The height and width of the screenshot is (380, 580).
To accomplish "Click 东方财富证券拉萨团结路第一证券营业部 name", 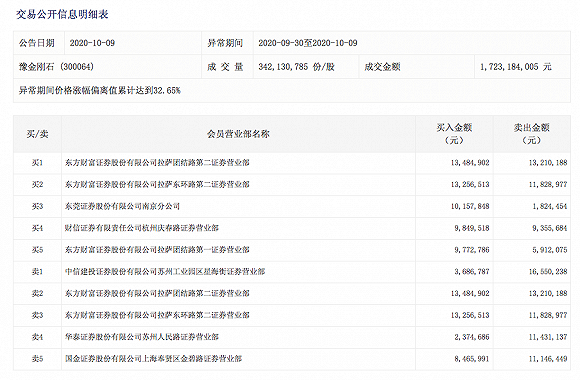I will [x=157, y=250].
